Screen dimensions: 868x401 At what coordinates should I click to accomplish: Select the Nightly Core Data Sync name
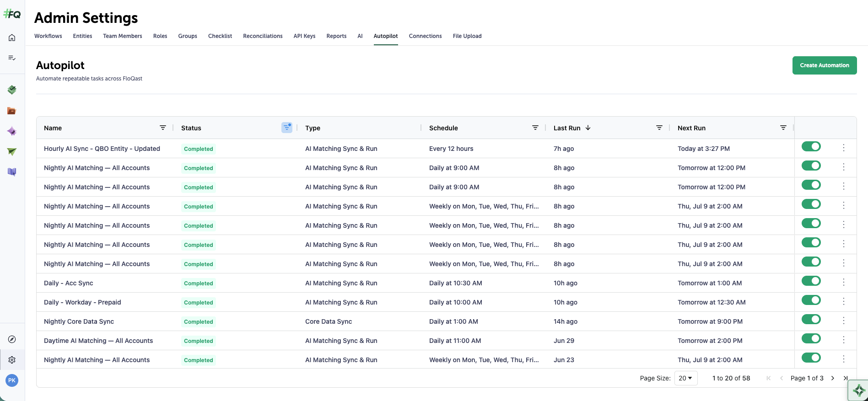[79, 321]
